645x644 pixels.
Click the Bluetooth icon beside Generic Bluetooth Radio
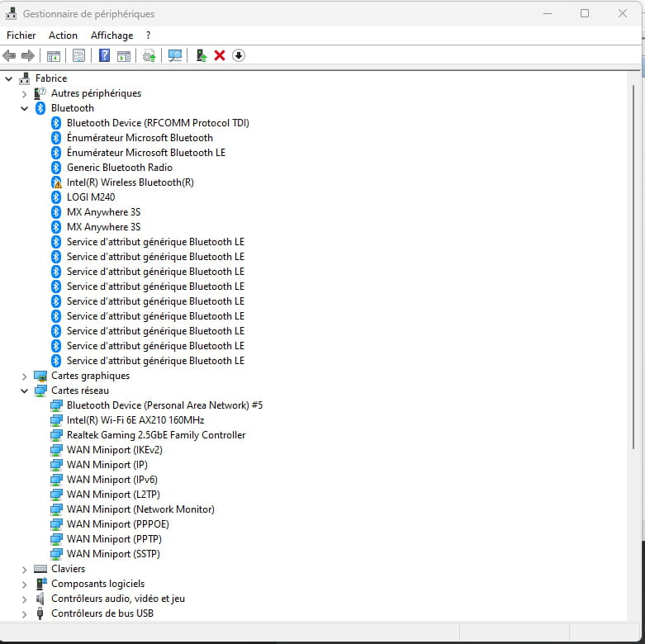pos(56,168)
